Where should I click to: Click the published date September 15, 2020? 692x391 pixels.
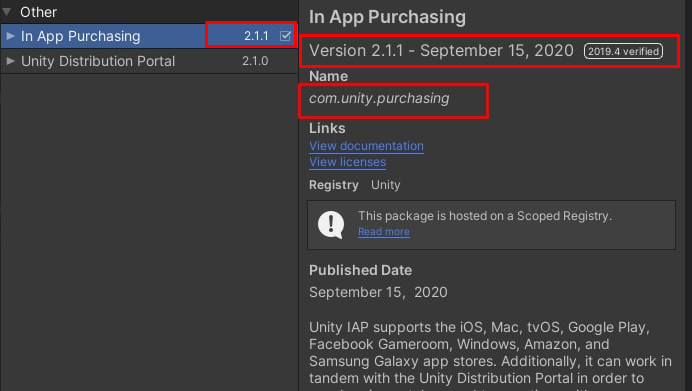point(378,292)
